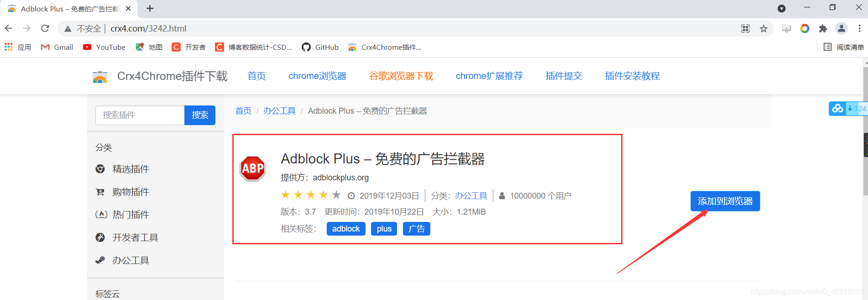Open the Maps (地图) bookmark
868x300 pixels.
point(149,47)
